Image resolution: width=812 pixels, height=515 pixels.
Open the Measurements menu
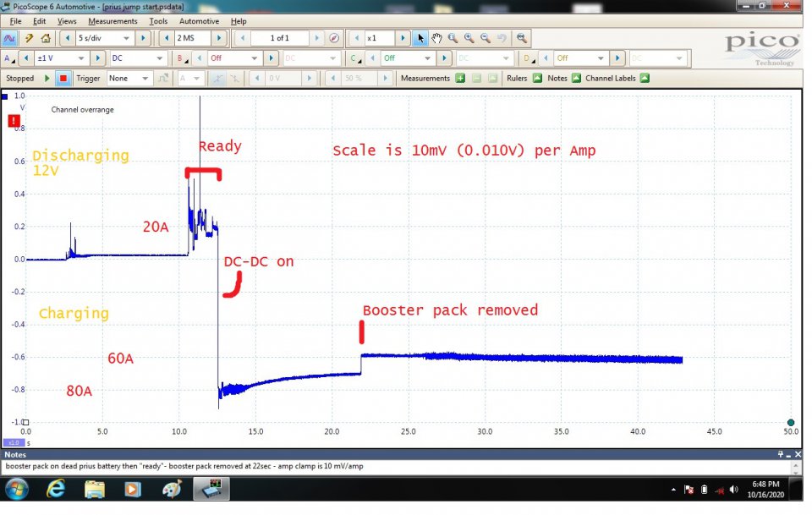coord(112,21)
